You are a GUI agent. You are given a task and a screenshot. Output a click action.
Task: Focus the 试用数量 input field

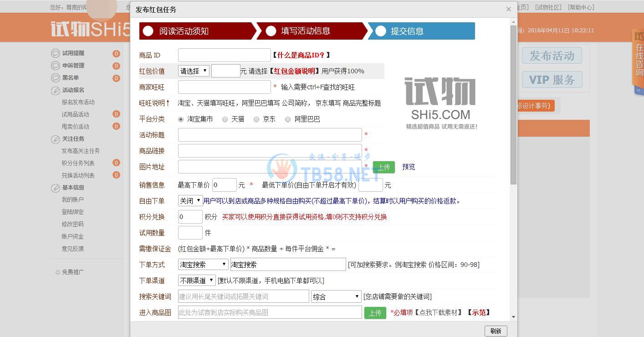pos(190,233)
